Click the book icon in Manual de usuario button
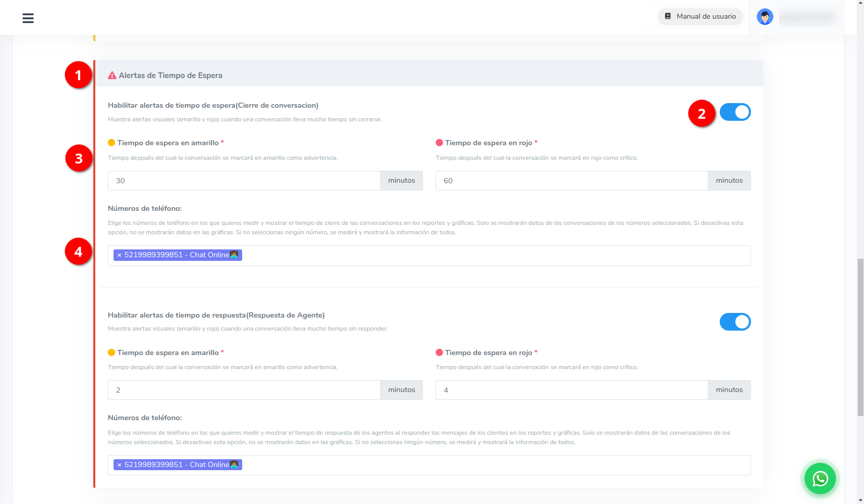 667,16
